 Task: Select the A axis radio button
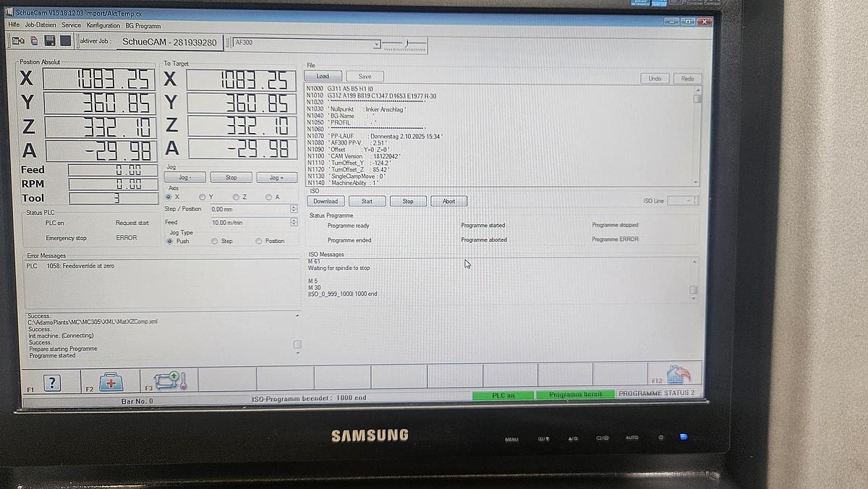tap(269, 197)
